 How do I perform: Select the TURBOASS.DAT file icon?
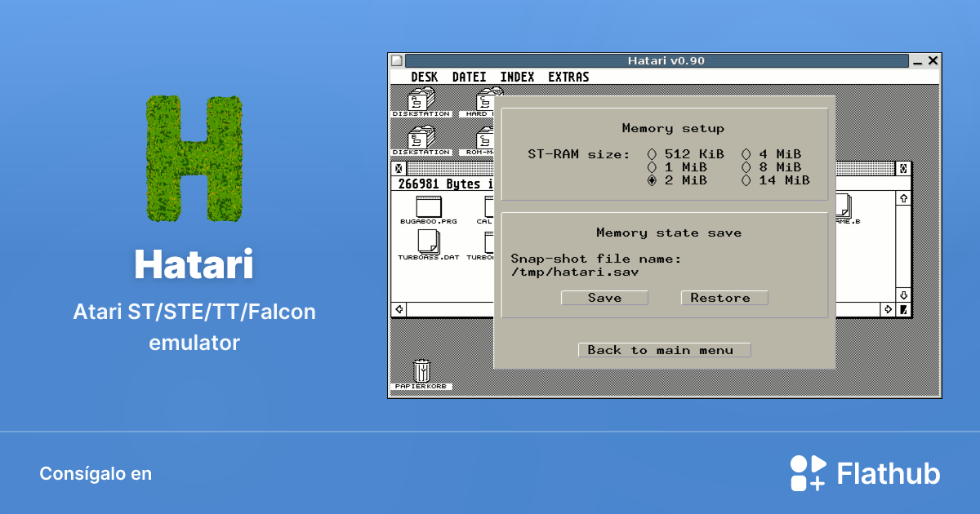(x=428, y=242)
